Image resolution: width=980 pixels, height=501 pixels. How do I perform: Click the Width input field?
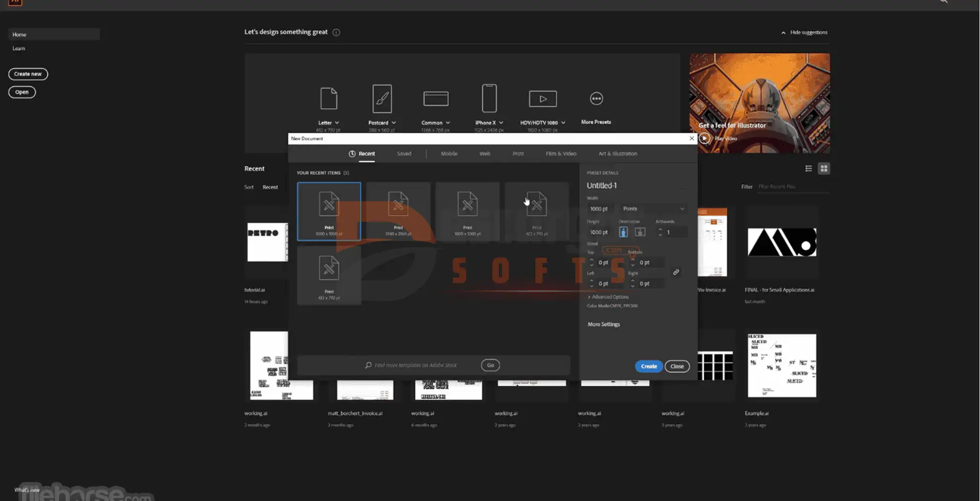coord(599,209)
